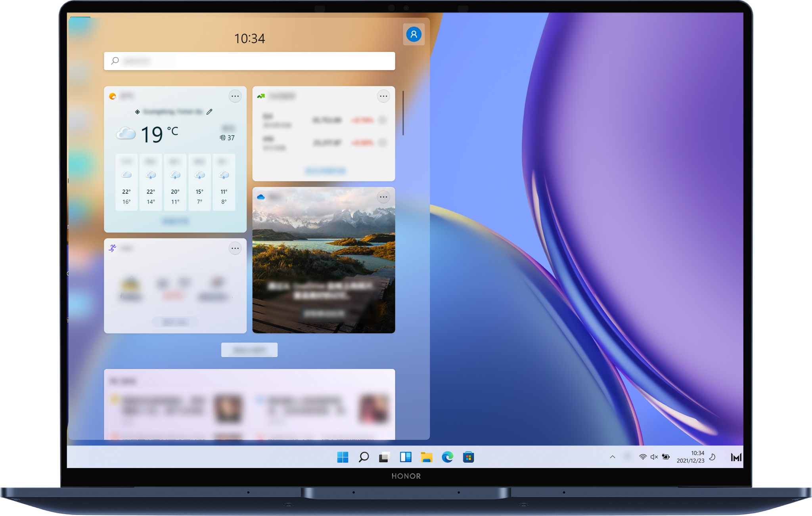Edit weather location with pencil icon
812x516 pixels.
click(x=209, y=112)
